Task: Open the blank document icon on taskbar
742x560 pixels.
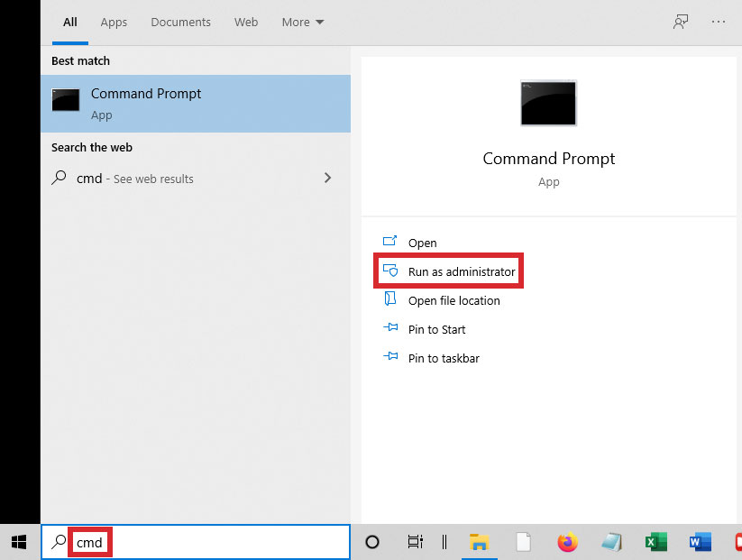Action: [524, 542]
